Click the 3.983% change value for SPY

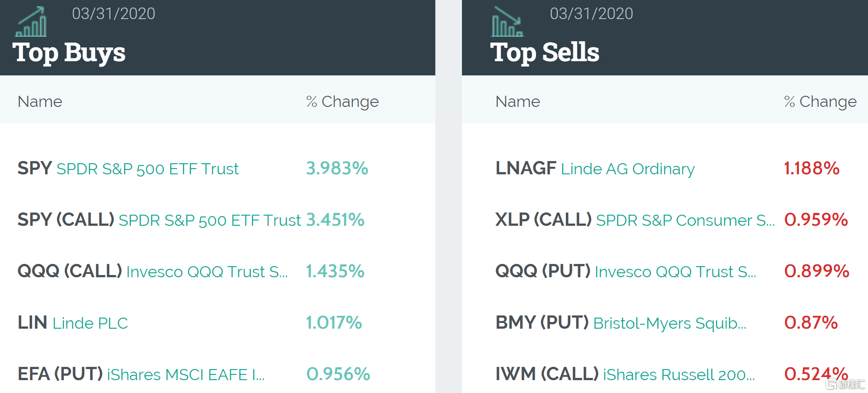(337, 169)
